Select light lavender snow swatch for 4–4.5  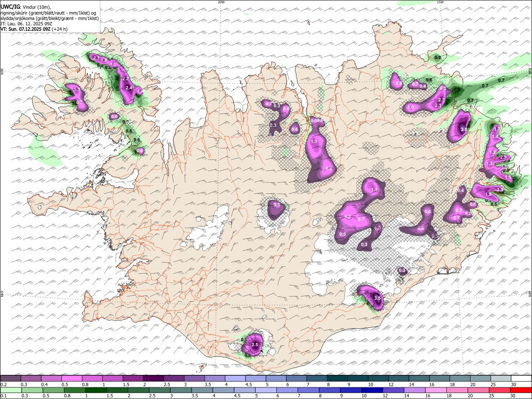tap(235, 379)
